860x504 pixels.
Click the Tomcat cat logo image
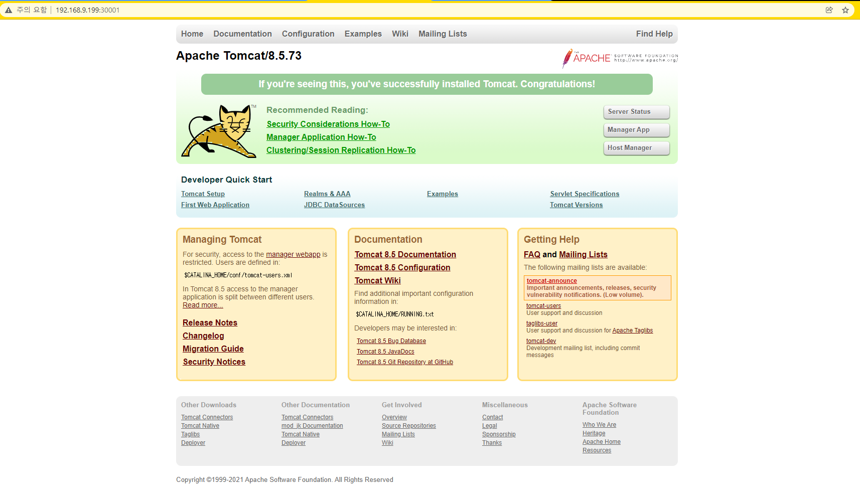219,131
